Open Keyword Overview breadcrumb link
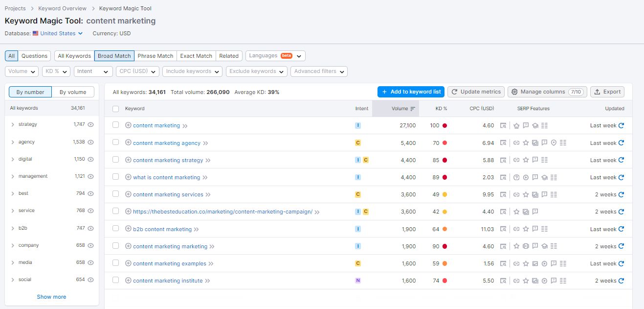The height and width of the screenshot is (309, 644). point(62,8)
